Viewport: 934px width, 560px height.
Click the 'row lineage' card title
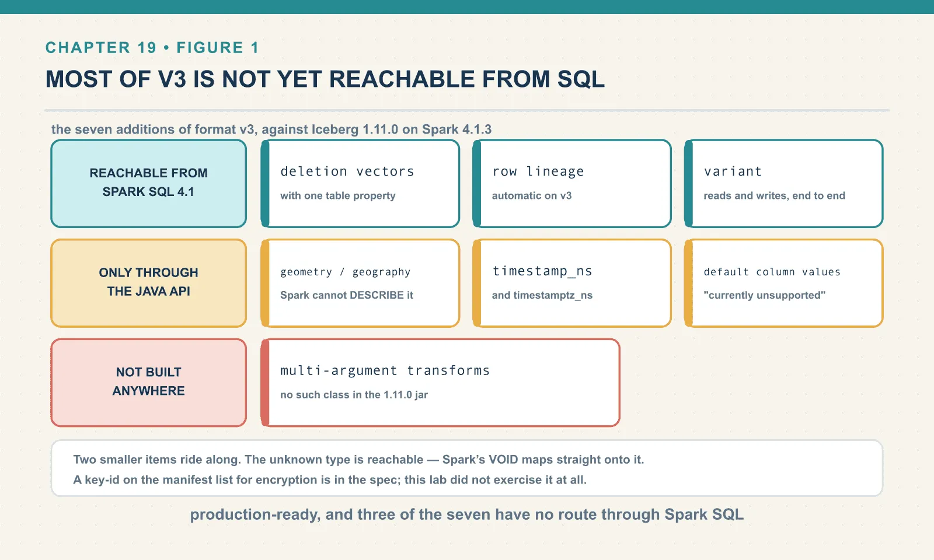click(538, 171)
